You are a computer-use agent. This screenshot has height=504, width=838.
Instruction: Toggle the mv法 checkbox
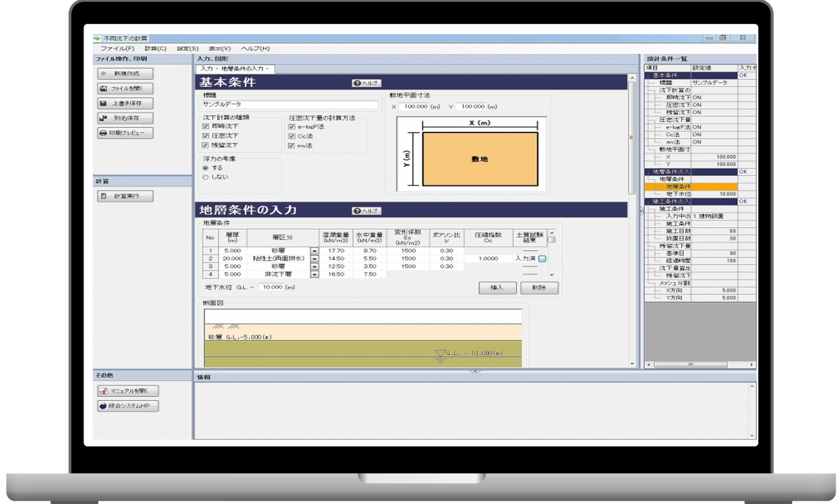pyautogui.click(x=291, y=146)
